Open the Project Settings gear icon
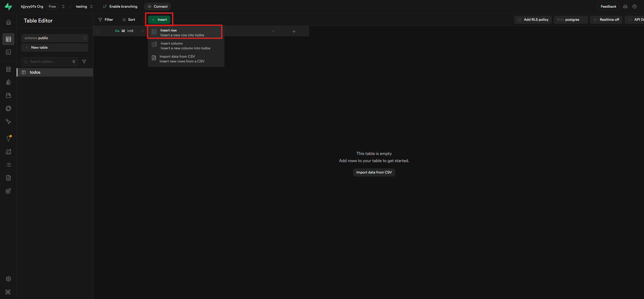Image resolution: width=644 pixels, height=299 pixels. pos(8,279)
